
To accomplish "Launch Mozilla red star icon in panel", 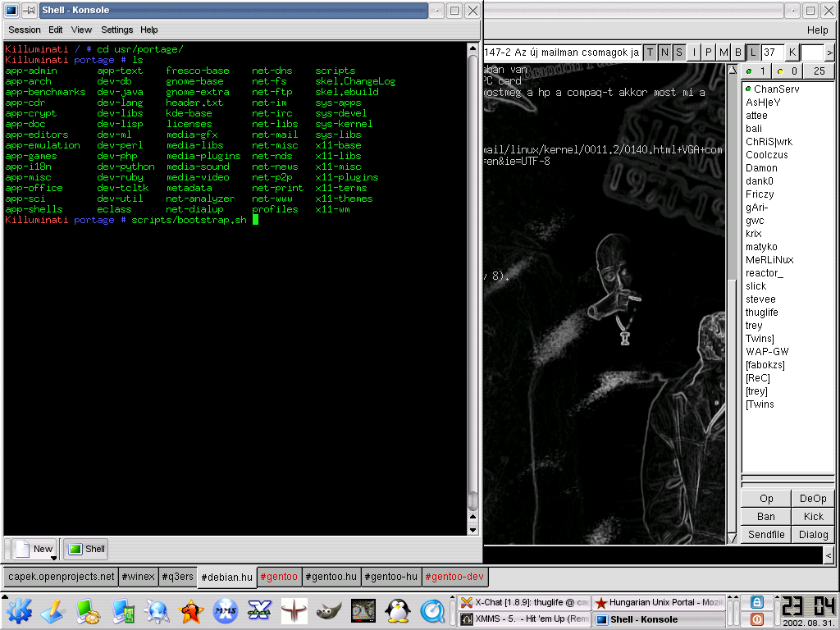I will [x=191, y=610].
